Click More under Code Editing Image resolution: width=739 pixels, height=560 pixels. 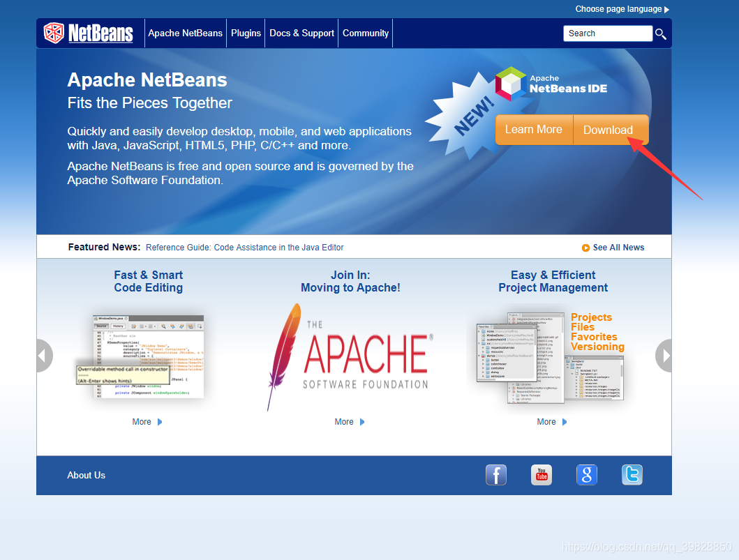point(142,422)
